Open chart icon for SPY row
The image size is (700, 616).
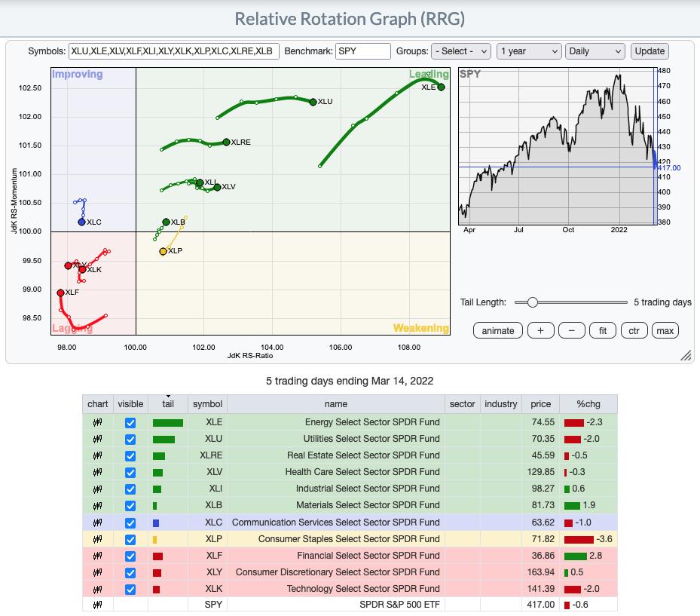(97, 605)
